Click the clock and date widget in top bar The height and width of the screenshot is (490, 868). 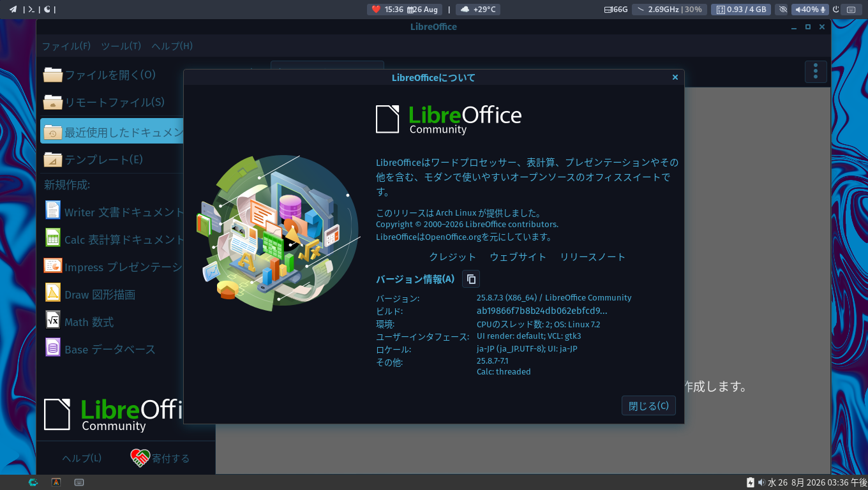405,10
